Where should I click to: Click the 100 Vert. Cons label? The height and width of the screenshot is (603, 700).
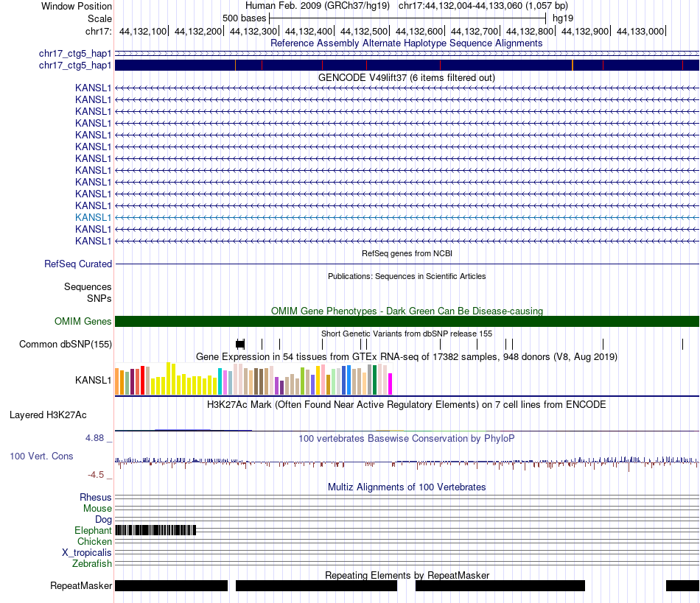coord(41,456)
